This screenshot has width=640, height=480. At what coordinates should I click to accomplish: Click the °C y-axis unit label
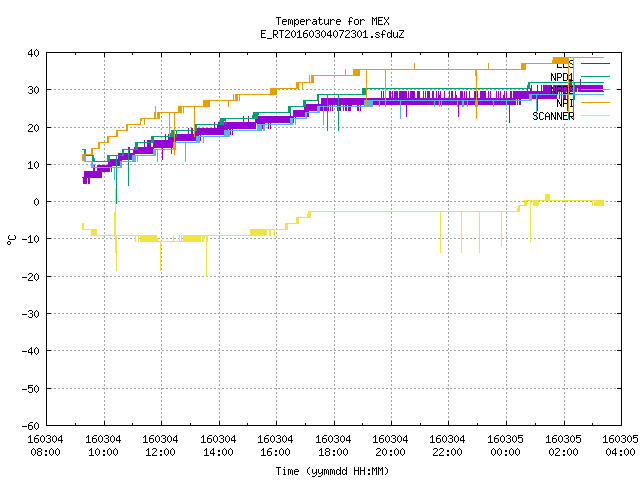coord(11,240)
